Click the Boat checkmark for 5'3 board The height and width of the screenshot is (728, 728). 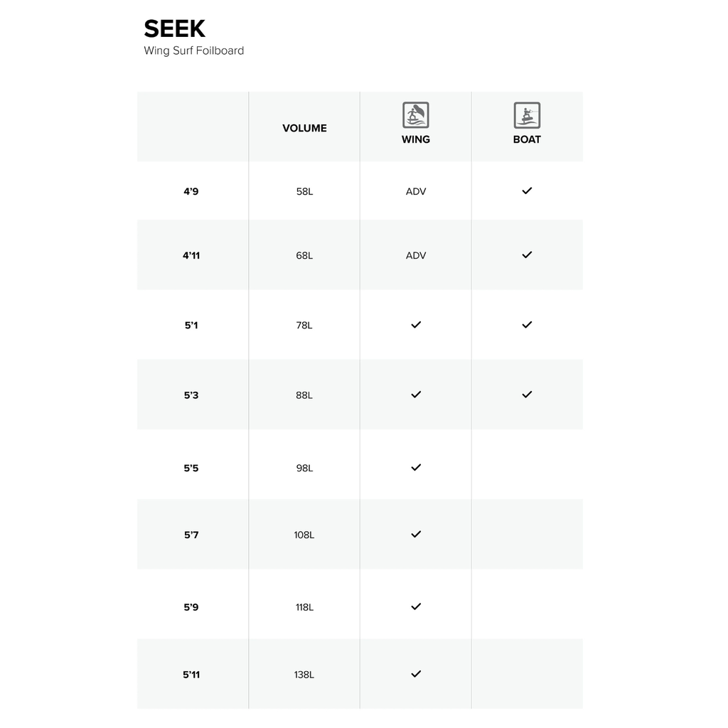527,395
